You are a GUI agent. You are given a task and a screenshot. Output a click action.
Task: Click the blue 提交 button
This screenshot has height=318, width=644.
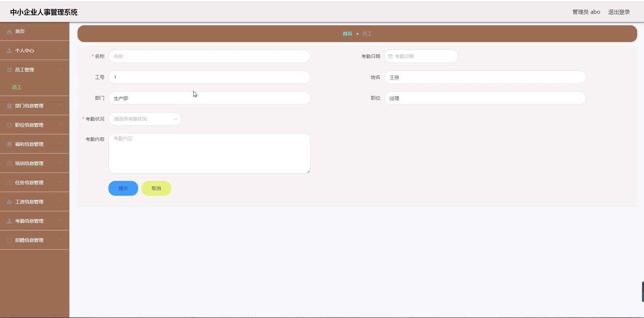pos(123,188)
